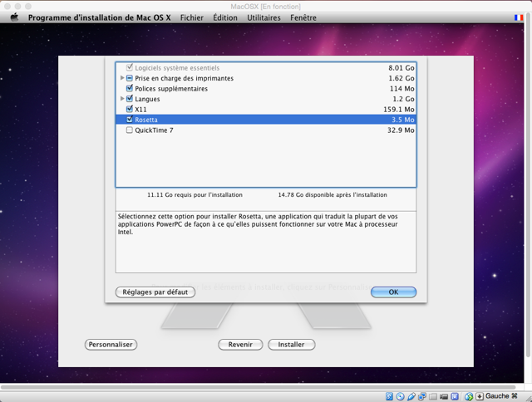Click the 3.5 Mo size value

(x=403, y=120)
